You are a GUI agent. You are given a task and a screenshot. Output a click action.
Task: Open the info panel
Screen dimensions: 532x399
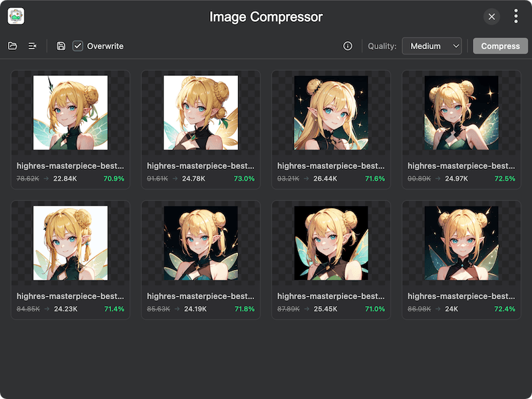click(346, 46)
